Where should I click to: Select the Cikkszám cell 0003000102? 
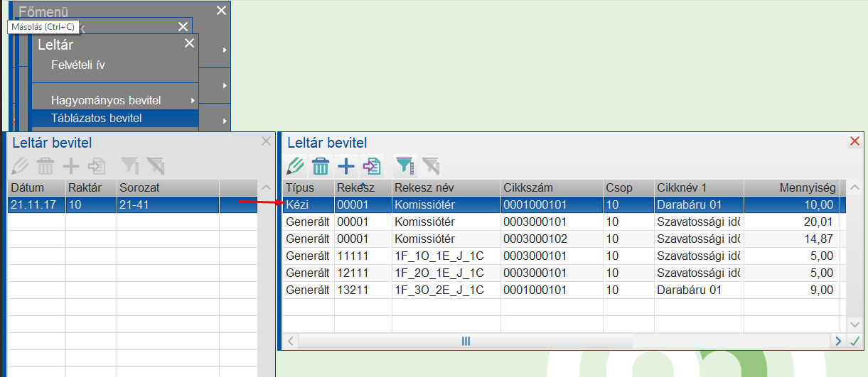pos(552,239)
